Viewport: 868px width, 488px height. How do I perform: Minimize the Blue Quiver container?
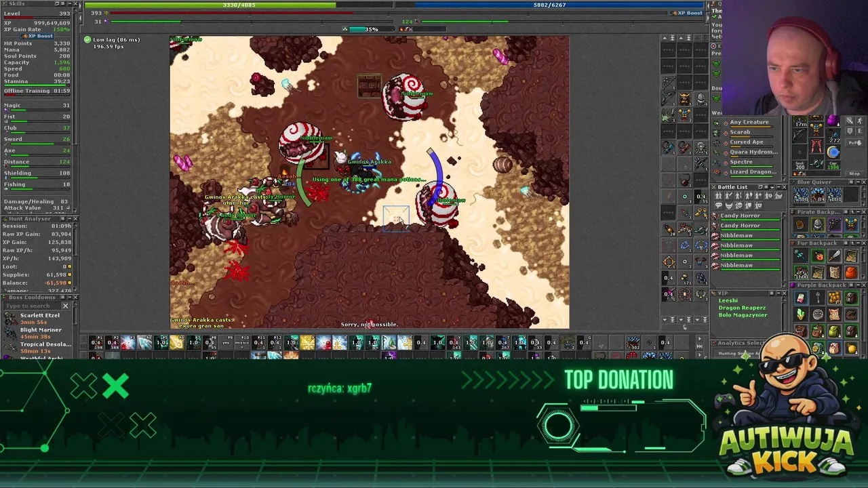point(859,182)
